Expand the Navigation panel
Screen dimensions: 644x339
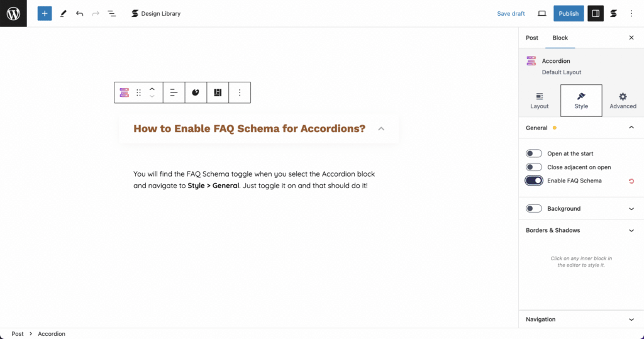(581, 320)
